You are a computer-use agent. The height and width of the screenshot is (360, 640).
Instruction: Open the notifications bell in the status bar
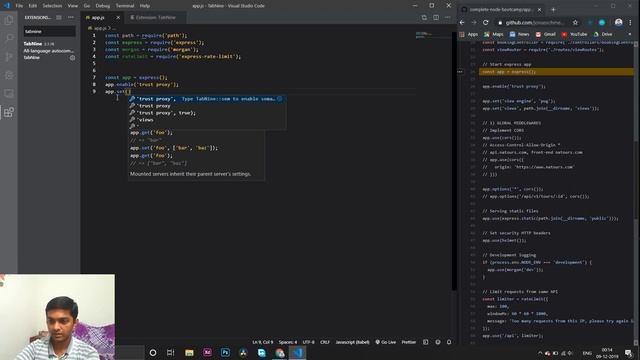click(x=449, y=342)
